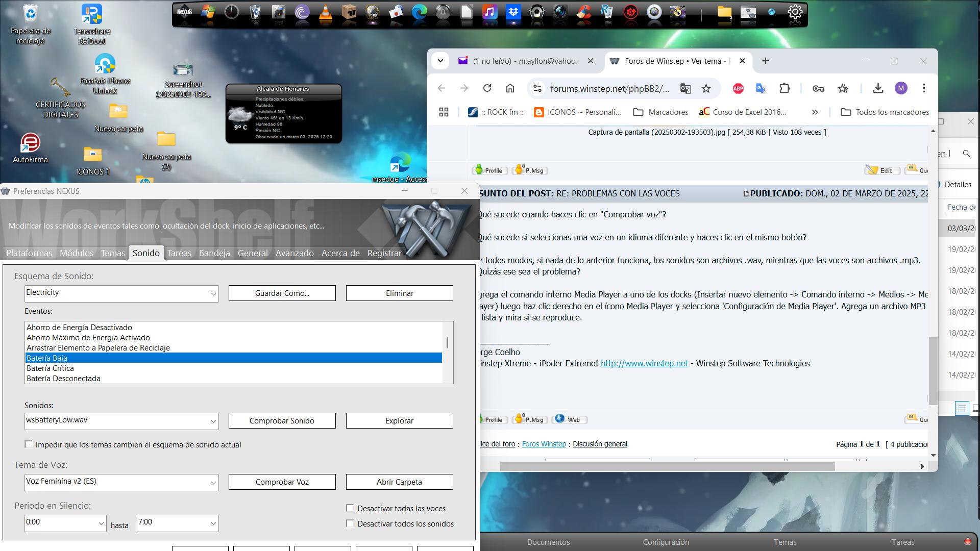Open Dropbox icon in the dock
Image resolution: width=980 pixels, height=551 pixels.
513,12
